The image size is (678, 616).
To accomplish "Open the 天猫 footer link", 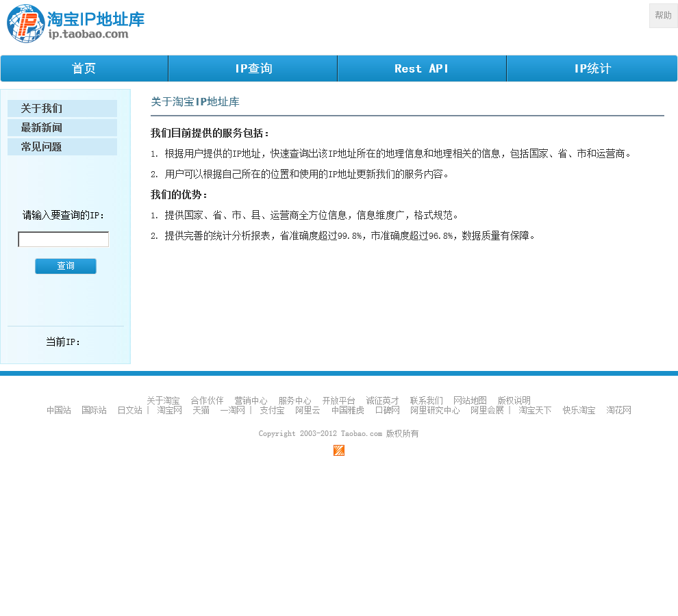I will pos(201,410).
